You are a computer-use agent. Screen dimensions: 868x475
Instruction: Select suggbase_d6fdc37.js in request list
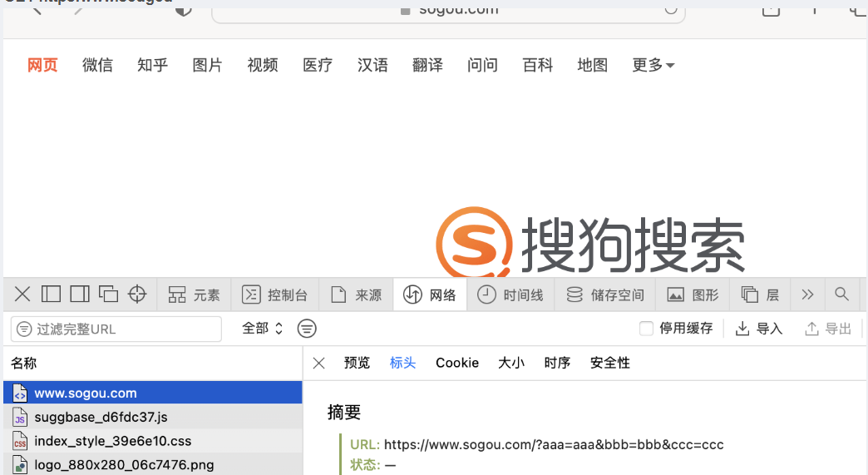[153, 416]
